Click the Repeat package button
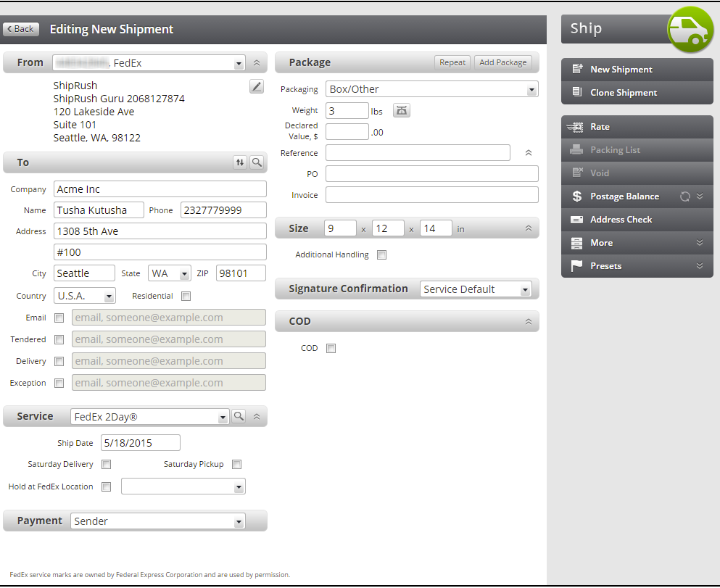The width and height of the screenshot is (720, 588). point(452,62)
